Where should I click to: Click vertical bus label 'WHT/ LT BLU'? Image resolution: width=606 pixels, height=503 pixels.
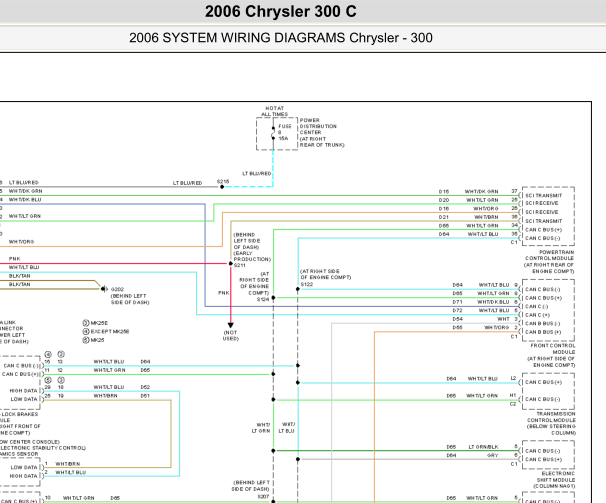(x=286, y=428)
